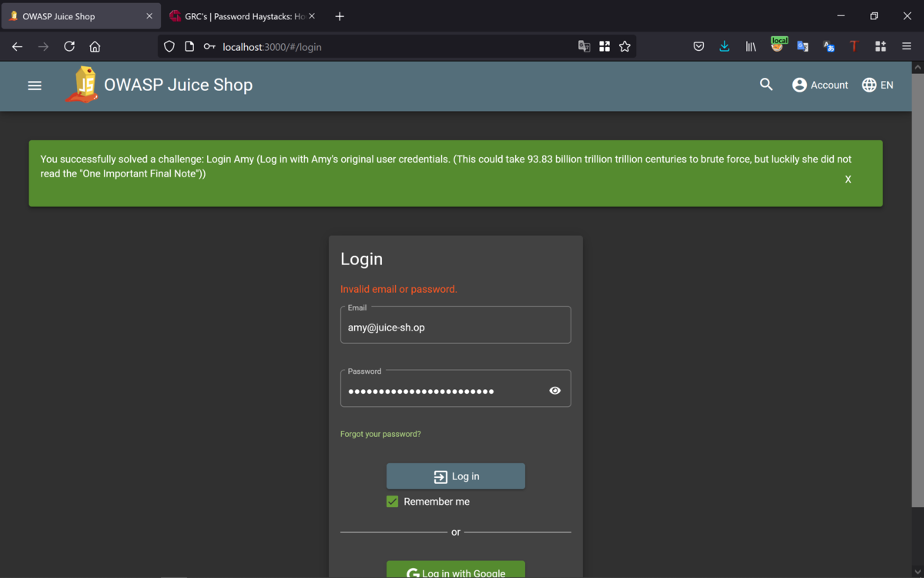Uncheck the Remember me checkbox
The width and height of the screenshot is (924, 578).
click(x=393, y=502)
